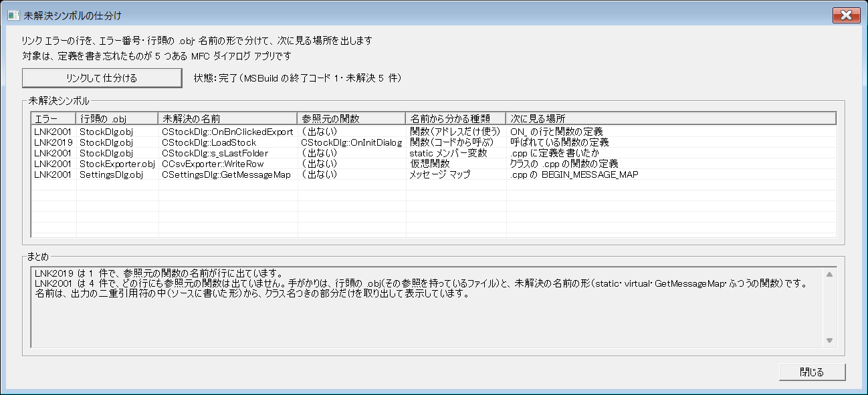Close the 未解決シンボルの仕分け window

pyautogui.click(x=845, y=15)
